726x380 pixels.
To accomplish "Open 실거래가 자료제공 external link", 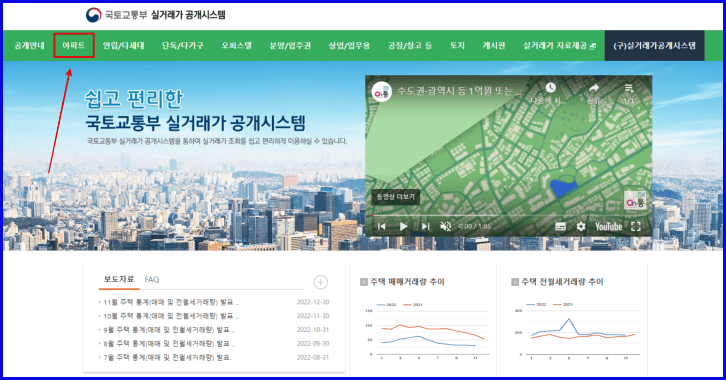I will [559, 45].
